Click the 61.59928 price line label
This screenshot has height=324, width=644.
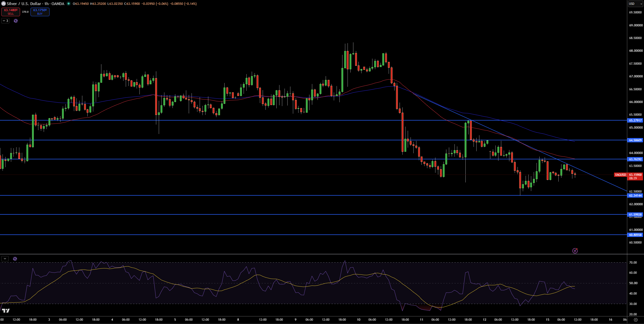pos(635,215)
